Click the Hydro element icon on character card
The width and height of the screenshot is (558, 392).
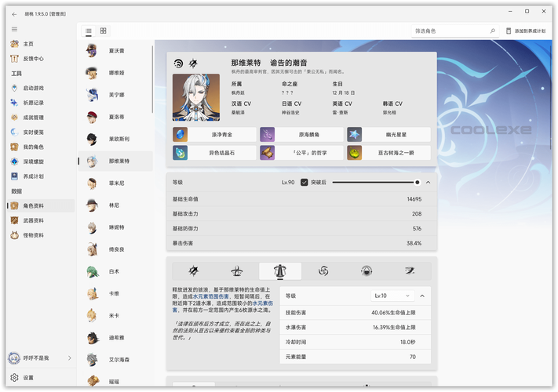[x=178, y=64]
